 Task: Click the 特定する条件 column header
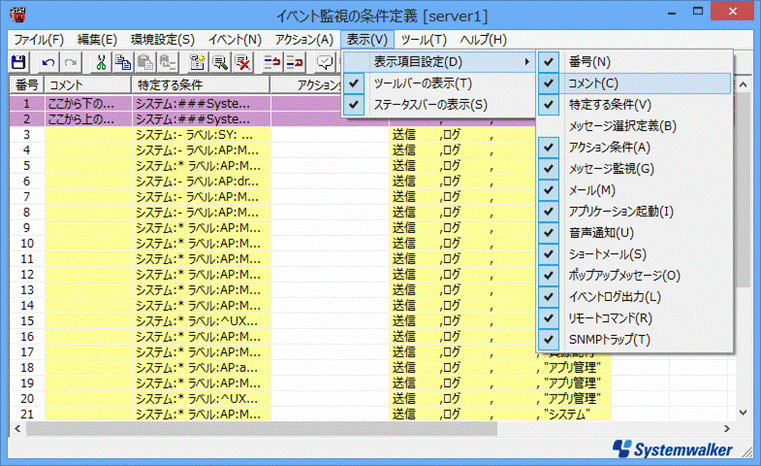tap(200, 86)
